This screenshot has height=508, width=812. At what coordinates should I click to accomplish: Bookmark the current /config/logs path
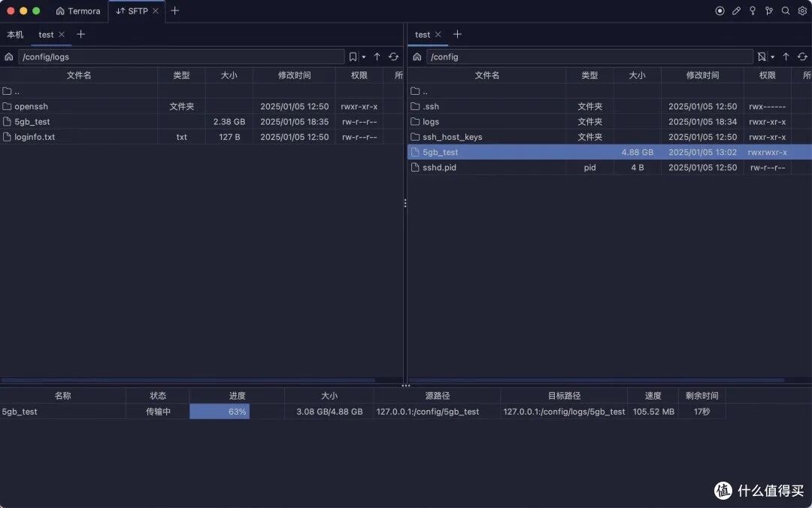pyautogui.click(x=353, y=56)
